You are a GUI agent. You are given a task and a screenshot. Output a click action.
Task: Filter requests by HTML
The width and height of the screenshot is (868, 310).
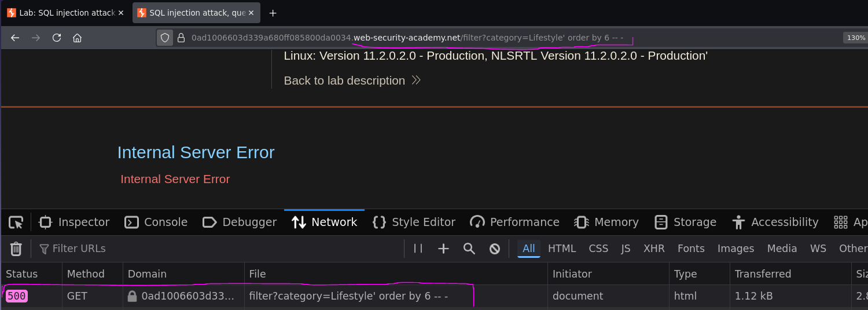pyautogui.click(x=562, y=249)
